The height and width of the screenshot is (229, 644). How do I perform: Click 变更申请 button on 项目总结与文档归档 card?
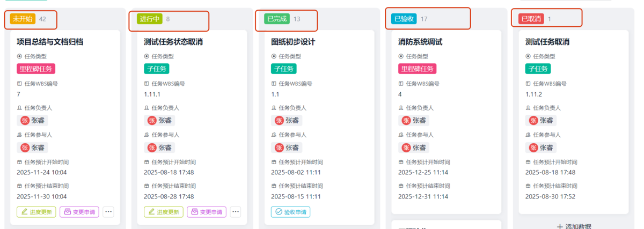pos(79,212)
